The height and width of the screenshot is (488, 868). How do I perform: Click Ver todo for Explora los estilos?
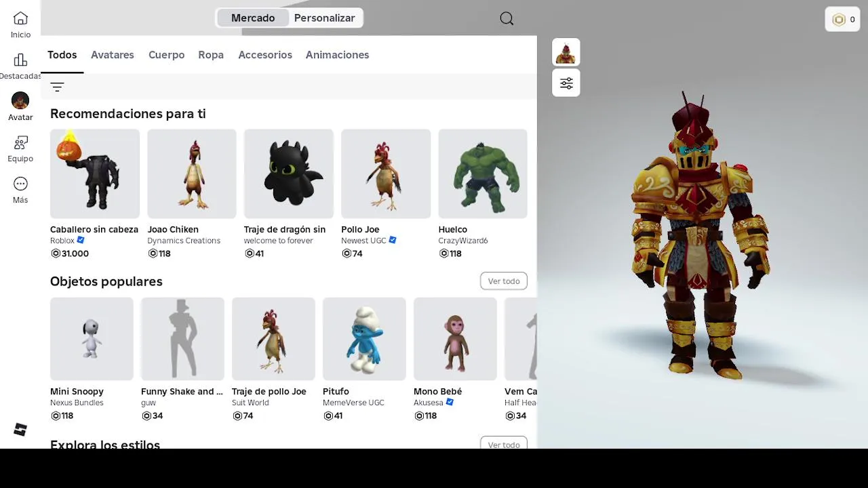(x=504, y=443)
